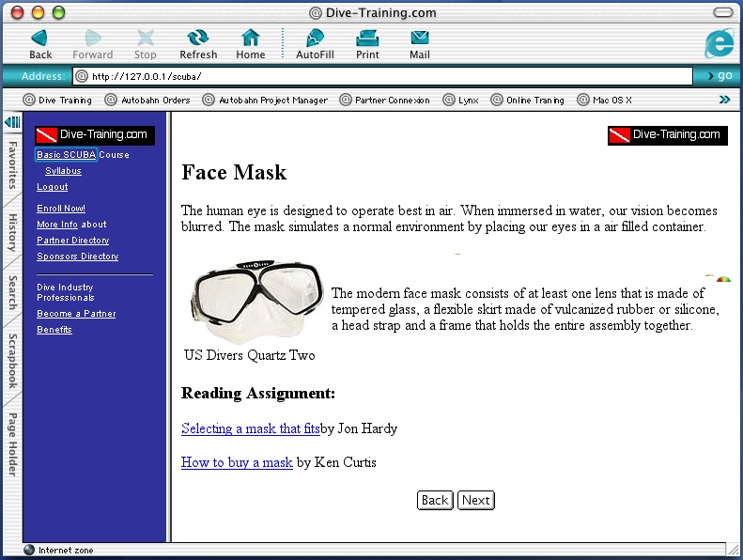This screenshot has height=560, width=743.
Task: Click the Next button
Action: pos(476,500)
